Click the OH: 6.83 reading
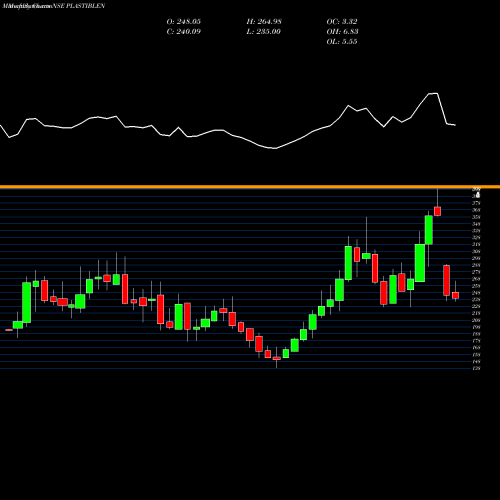Image resolution: width=500 pixels, height=500 pixels. pos(342,32)
